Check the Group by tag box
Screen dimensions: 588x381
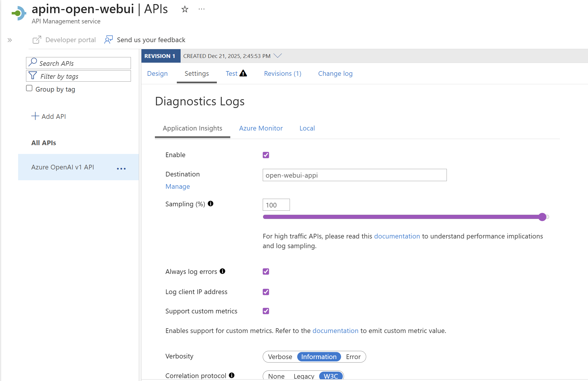[x=29, y=88]
